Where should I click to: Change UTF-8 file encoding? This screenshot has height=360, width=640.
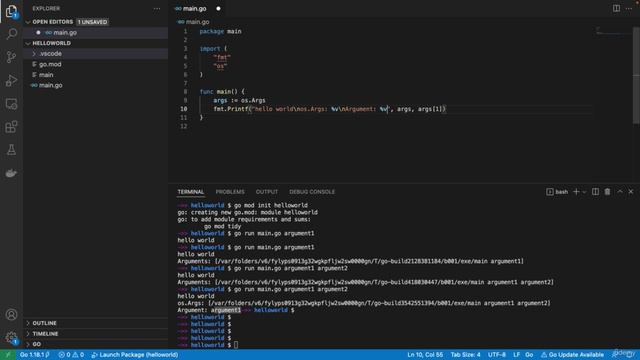point(497,355)
